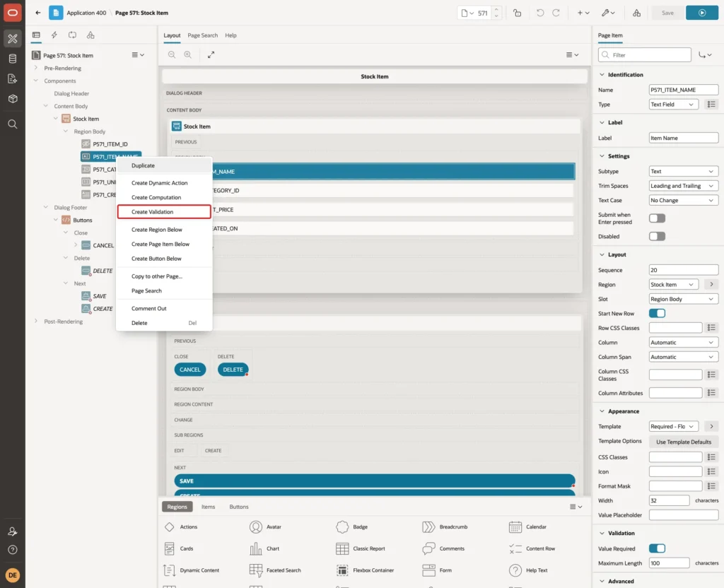Switch to the Rendering tree tab icon
724x588 pixels.
tap(36, 35)
